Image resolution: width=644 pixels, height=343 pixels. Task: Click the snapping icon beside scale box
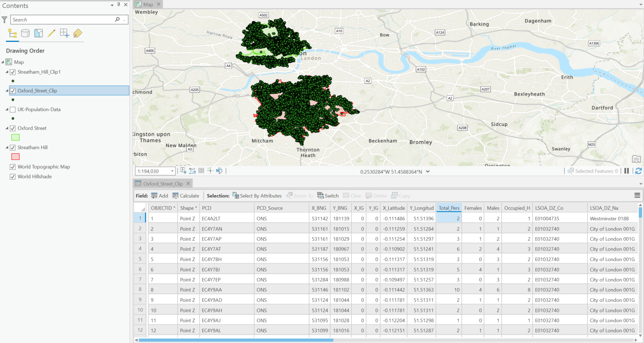tap(183, 171)
